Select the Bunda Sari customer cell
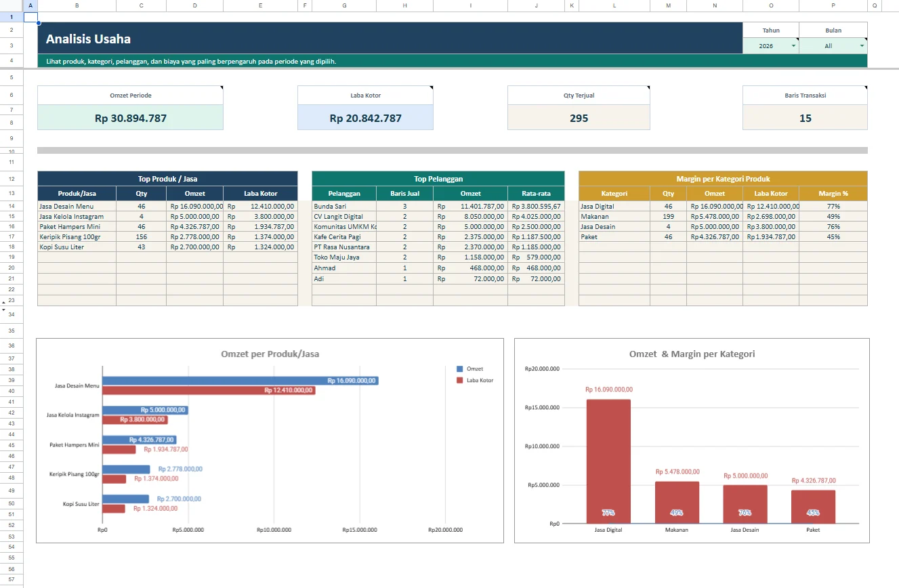The height and width of the screenshot is (588, 899). click(x=344, y=206)
